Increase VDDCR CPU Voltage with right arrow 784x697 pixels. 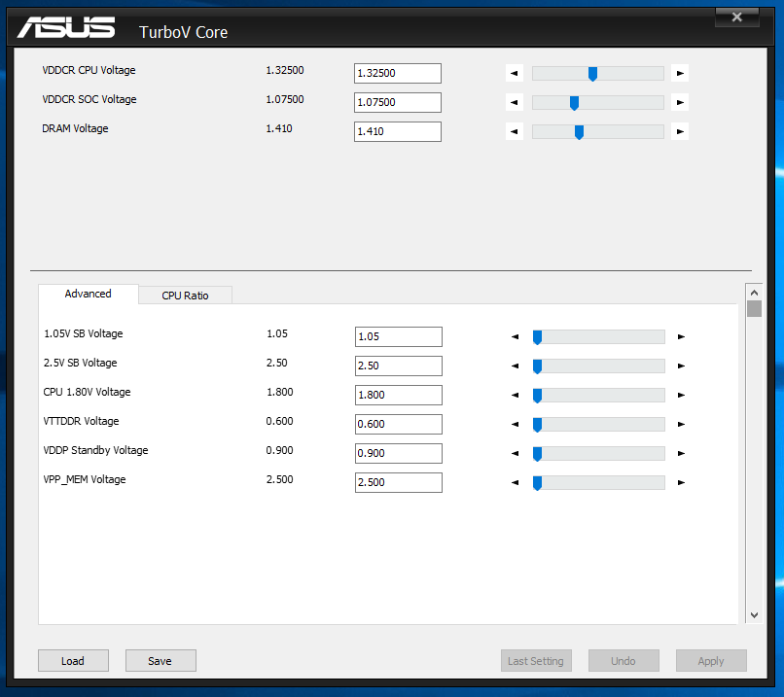pyautogui.click(x=680, y=74)
